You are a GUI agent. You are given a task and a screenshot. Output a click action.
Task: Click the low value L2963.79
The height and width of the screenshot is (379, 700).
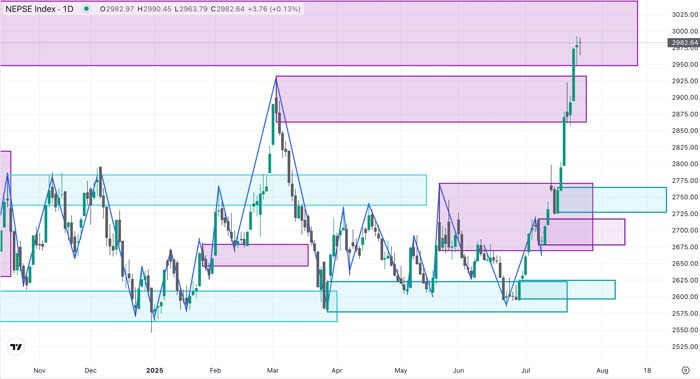click(x=191, y=9)
